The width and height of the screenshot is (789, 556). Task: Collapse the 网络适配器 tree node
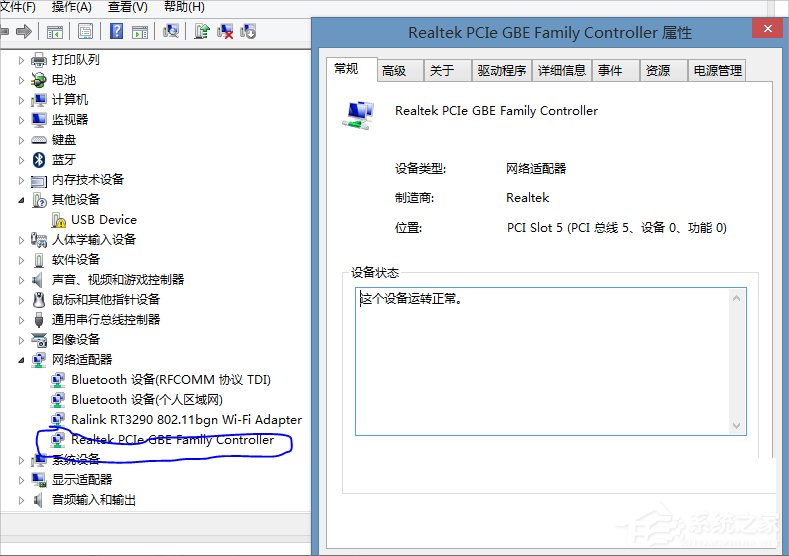22,360
